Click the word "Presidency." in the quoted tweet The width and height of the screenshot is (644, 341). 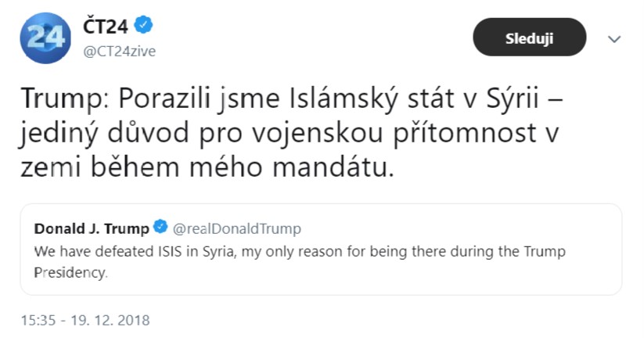pyautogui.click(x=70, y=274)
